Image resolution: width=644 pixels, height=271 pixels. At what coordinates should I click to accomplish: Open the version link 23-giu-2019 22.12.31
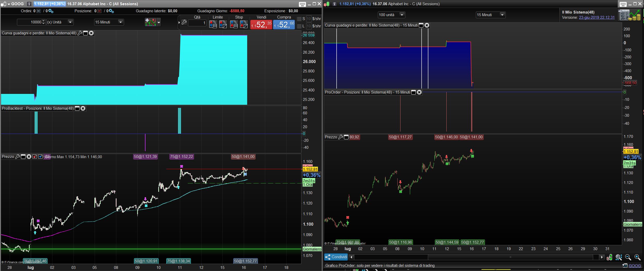pos(597,17)
